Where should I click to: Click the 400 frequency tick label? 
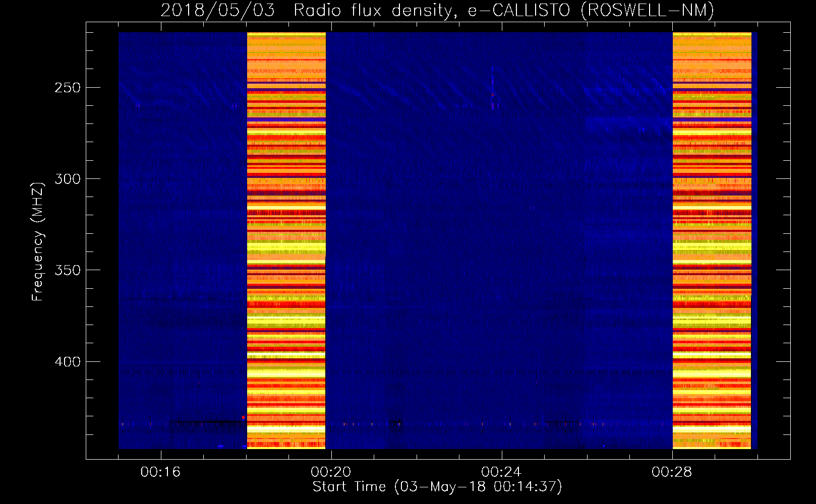pos(68,362)
